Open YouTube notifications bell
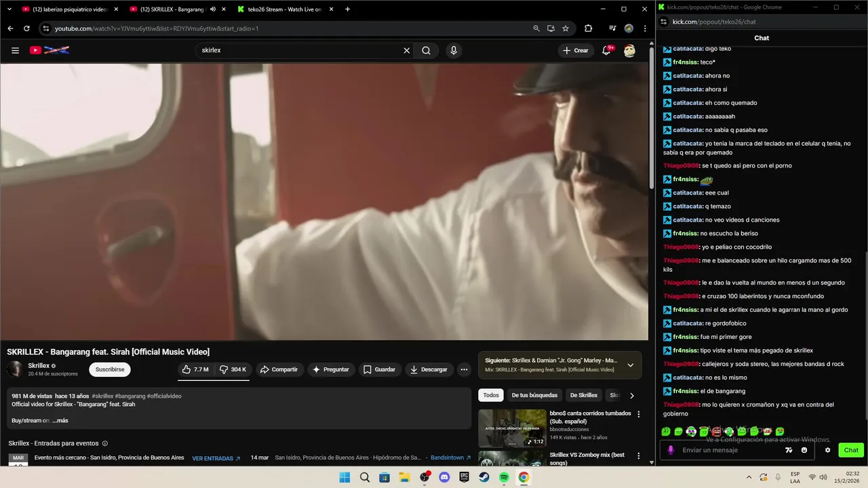 [607, 50]
